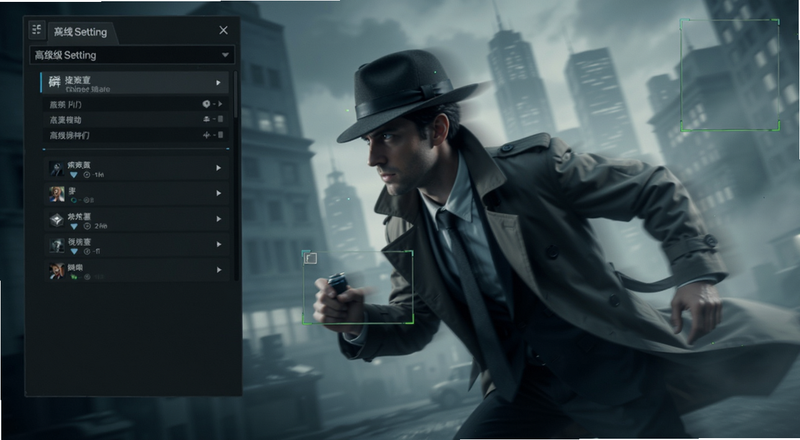Open the panel menu icon beside Setting tab
The height and width of the screenshot is (440, 800).
pyautogui.click(x=37, y=30)
